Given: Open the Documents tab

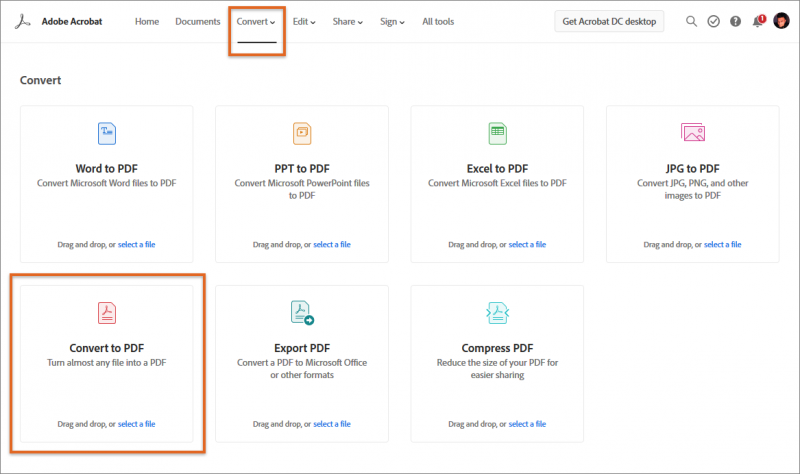Looking at the screenshot, I should tap(198, 21).
